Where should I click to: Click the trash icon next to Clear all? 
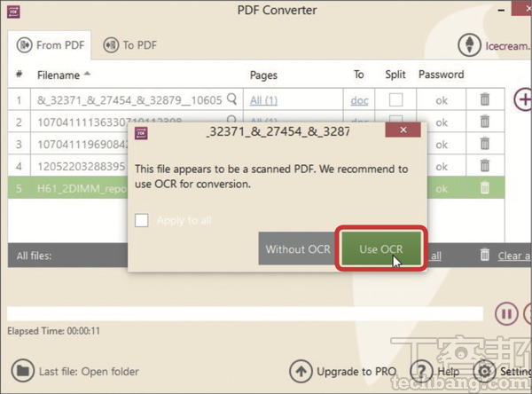pyautogui.click(x=485, y=255)
